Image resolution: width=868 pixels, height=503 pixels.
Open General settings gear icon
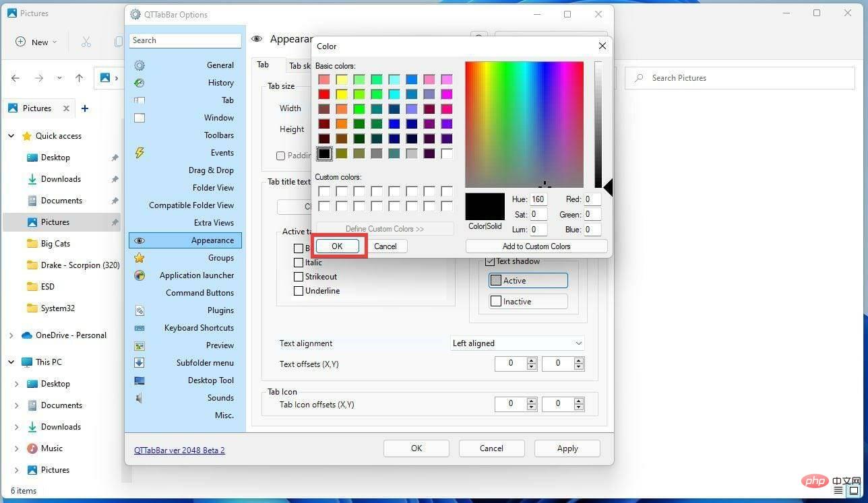point(139,65)
